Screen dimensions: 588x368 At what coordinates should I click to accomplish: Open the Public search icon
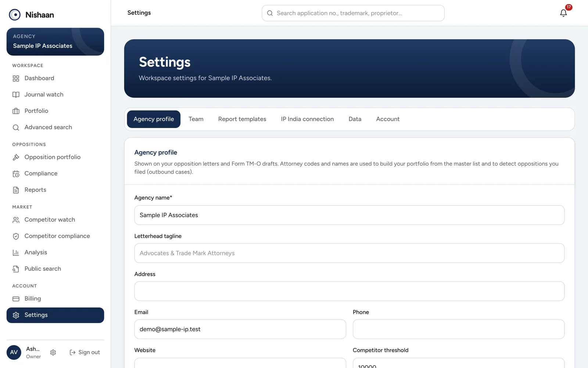click(16, 269)
